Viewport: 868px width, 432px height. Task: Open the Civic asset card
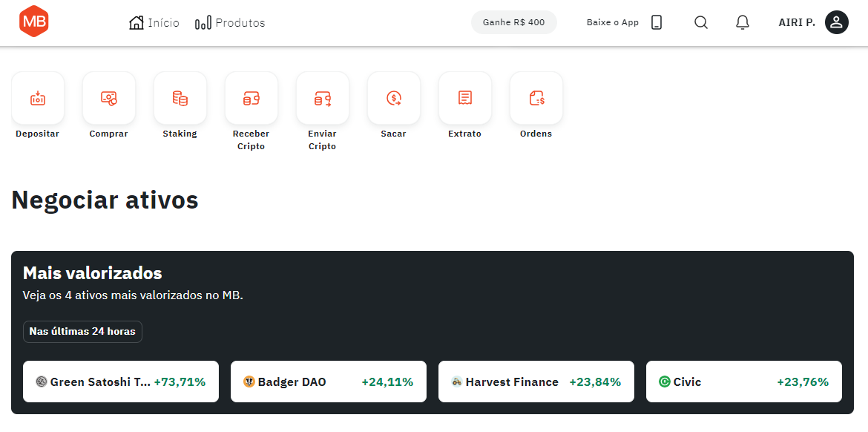744,382
